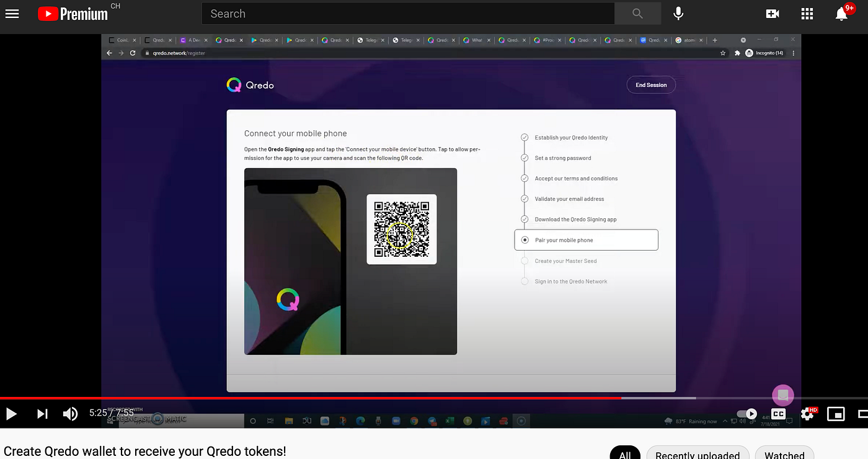Image resolution: width=868 pixels, height=459 pixels.
Task: Click Create your Master Seed step
Action: (x=565, y=261)
